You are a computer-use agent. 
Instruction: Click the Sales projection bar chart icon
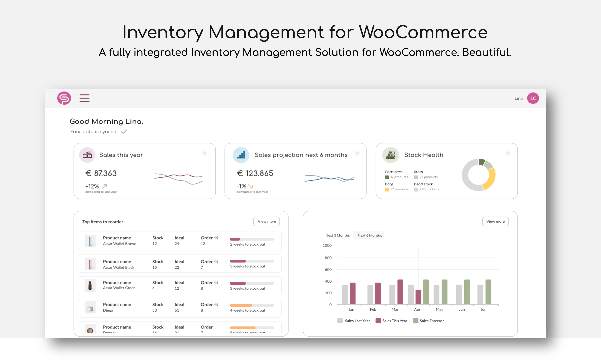coord(241,155)
